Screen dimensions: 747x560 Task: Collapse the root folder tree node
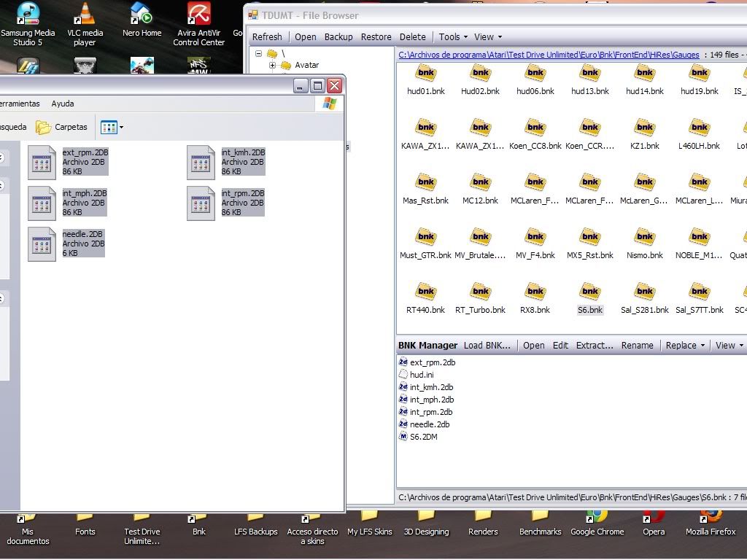(259, 53)
